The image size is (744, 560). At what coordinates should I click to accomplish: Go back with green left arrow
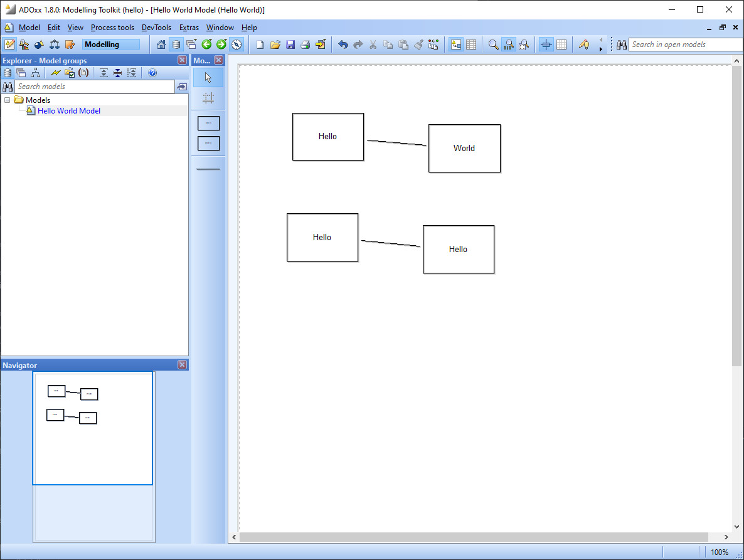click(206, 45)
